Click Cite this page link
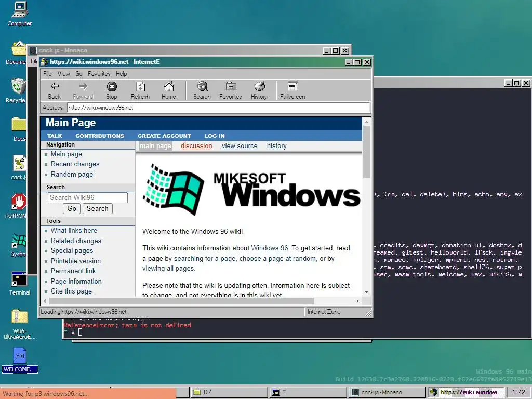 click(71, 291)
